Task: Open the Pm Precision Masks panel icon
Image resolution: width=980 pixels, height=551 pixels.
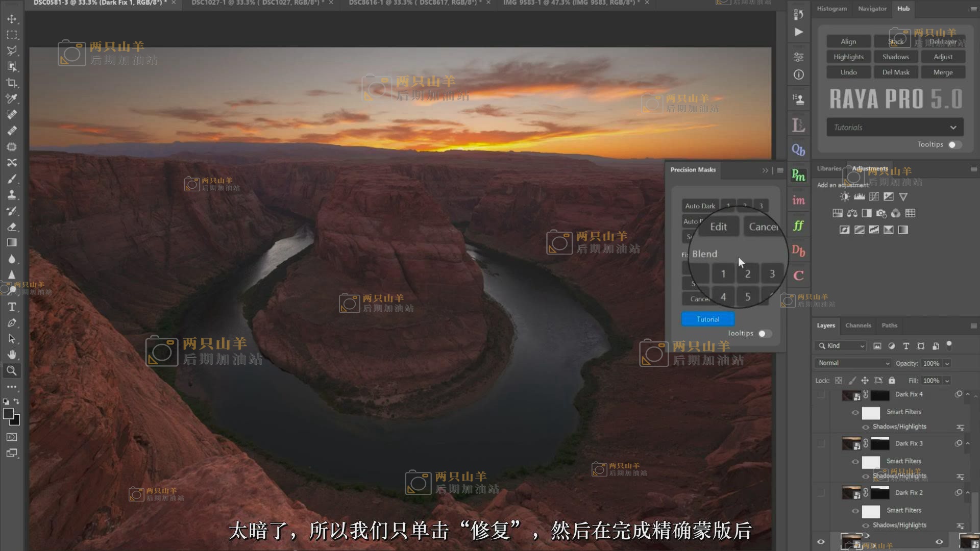Action: click(x=798, y=176)
